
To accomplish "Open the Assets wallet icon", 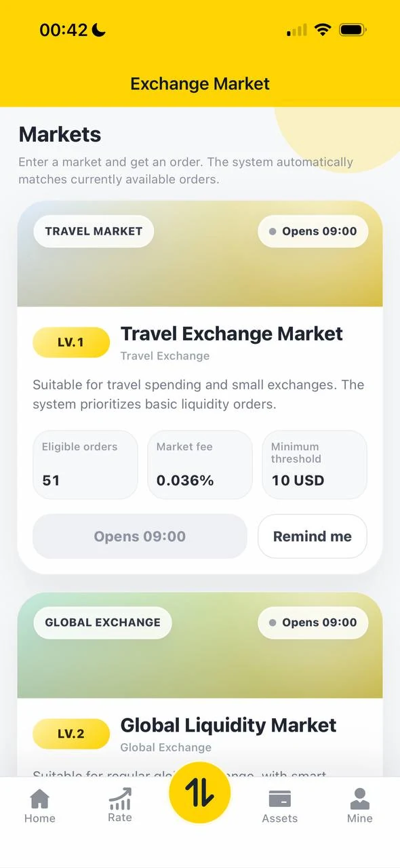I will coord(280,799).
